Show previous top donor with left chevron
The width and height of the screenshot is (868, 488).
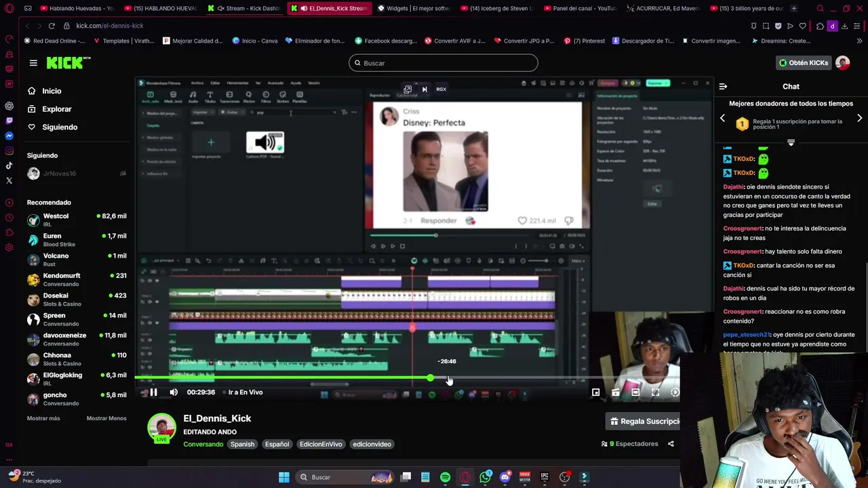tap(722, 118)
